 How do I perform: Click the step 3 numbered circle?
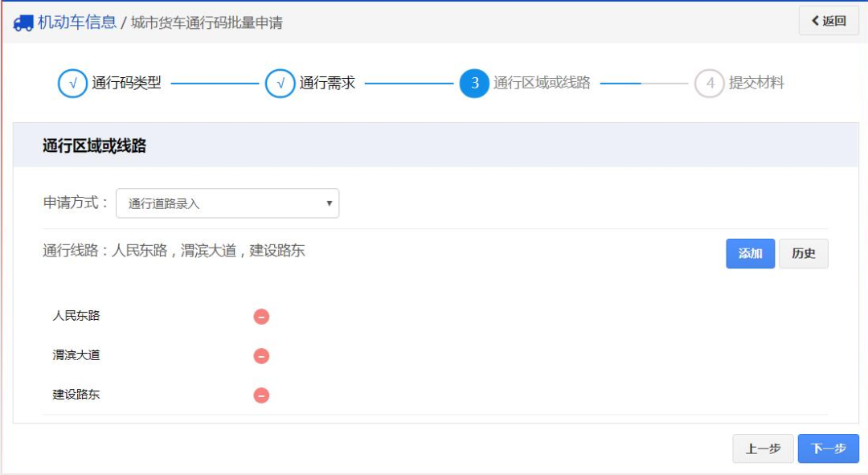(x=474, y=84)
